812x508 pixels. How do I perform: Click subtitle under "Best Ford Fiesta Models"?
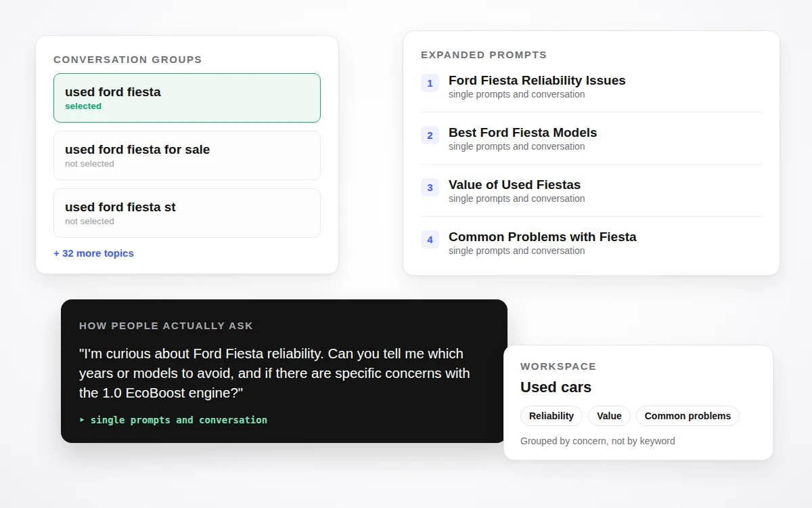point(516,146)
